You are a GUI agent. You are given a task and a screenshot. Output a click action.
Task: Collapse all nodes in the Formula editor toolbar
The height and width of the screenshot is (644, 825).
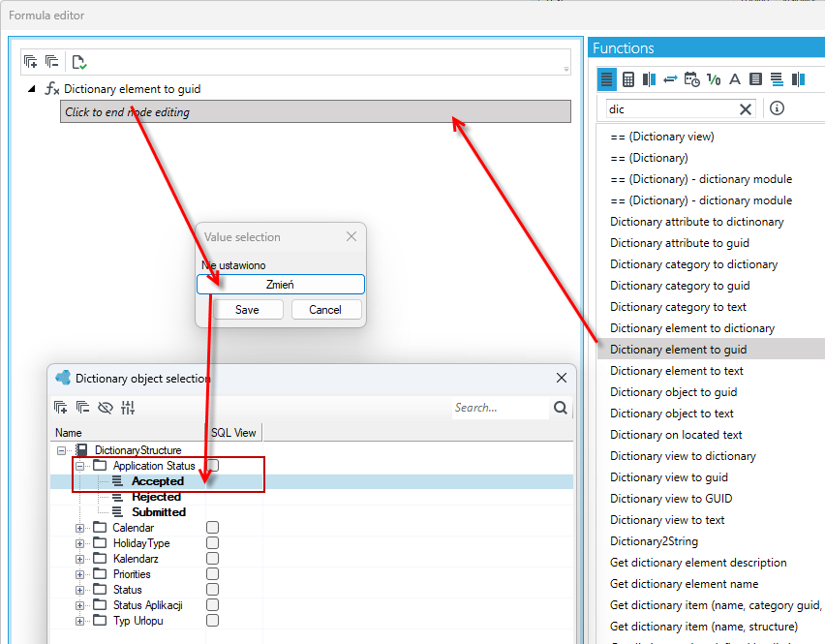(x=51, y=62)
